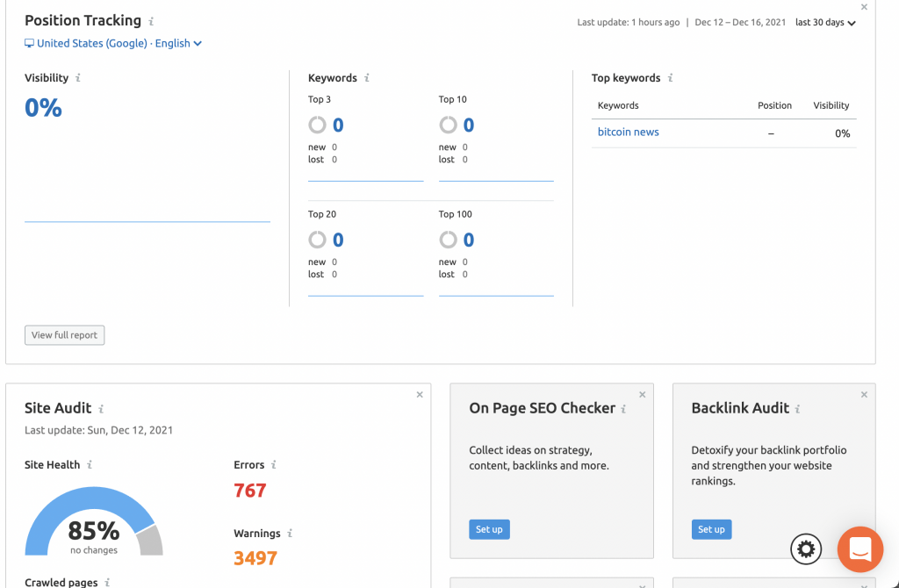899x588 pixels.
Task: Open the last 30 days date range dropdown
Action: 824,23
